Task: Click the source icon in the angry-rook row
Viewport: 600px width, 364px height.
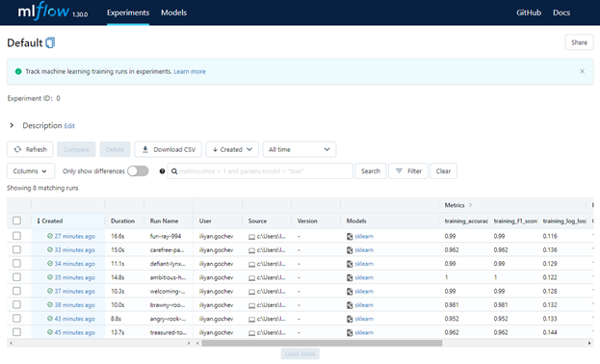Action: [251, 320]
